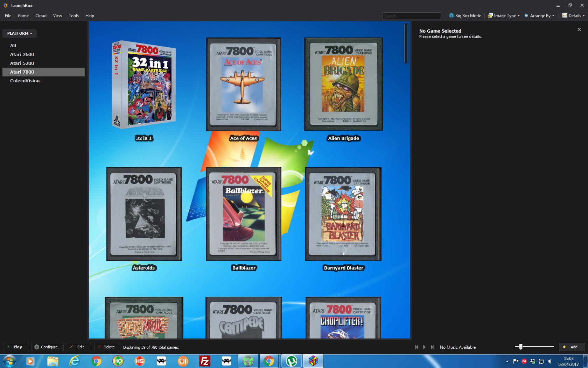The height and width of the screenshot is (368, 588).
Task: Expand the Details dropdown
Action: click(573, 16)
